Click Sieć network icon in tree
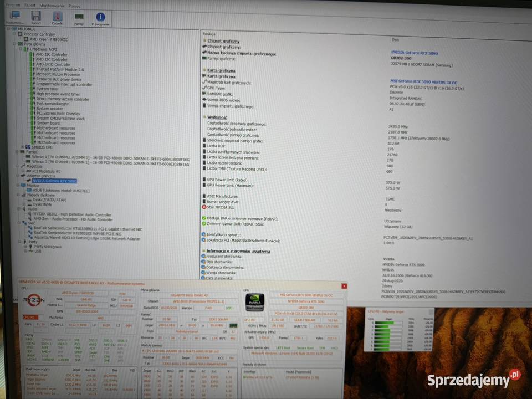The image size is (532, 399). [24, 223]
